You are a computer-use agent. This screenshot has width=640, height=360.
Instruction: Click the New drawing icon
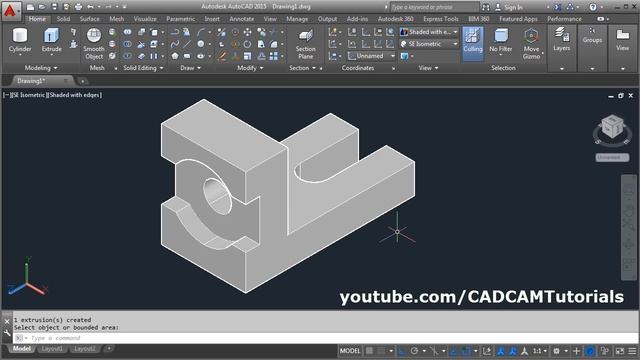tap(30, 7)
